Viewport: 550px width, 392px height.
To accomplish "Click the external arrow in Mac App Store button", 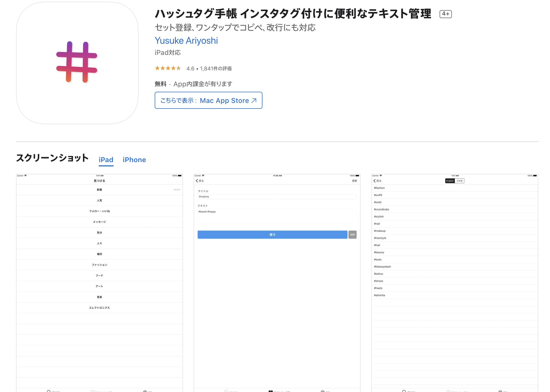I will coord(254,101).
